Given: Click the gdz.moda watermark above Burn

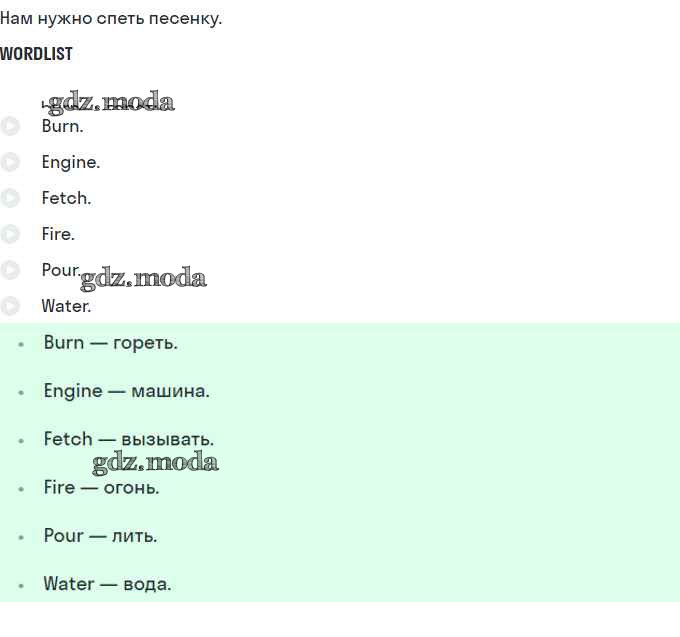Looking at the screenshot, I should [110, 103].
